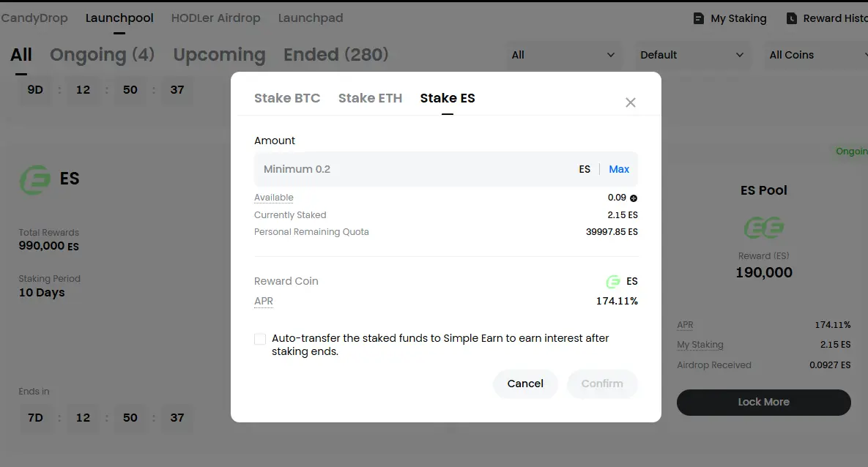
Task: Open the HODLer Airdrop menu item
Action: pos(215,18)
